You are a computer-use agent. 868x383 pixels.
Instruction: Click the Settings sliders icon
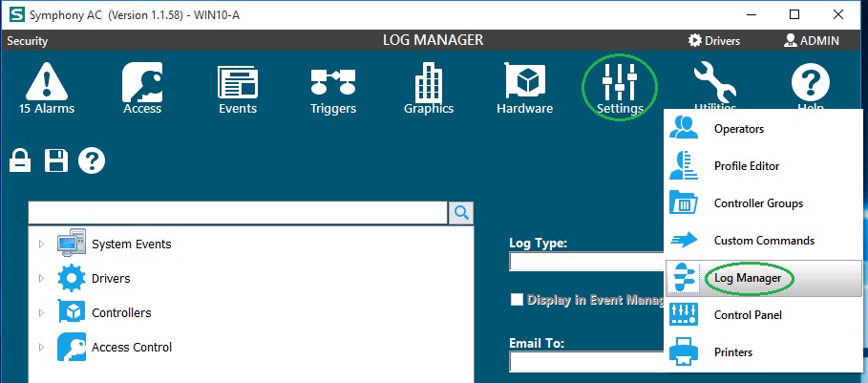coord(620,82)
